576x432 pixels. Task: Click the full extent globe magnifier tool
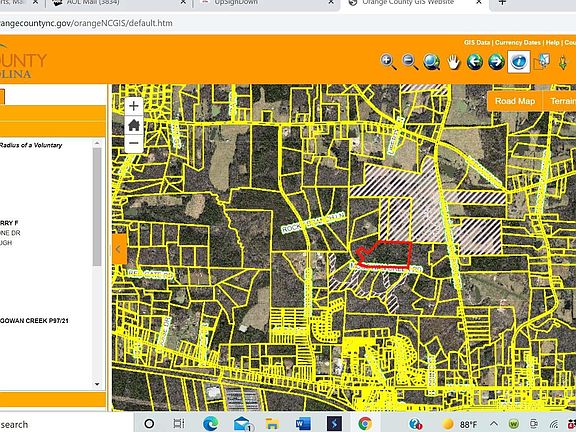click(431, 61)
